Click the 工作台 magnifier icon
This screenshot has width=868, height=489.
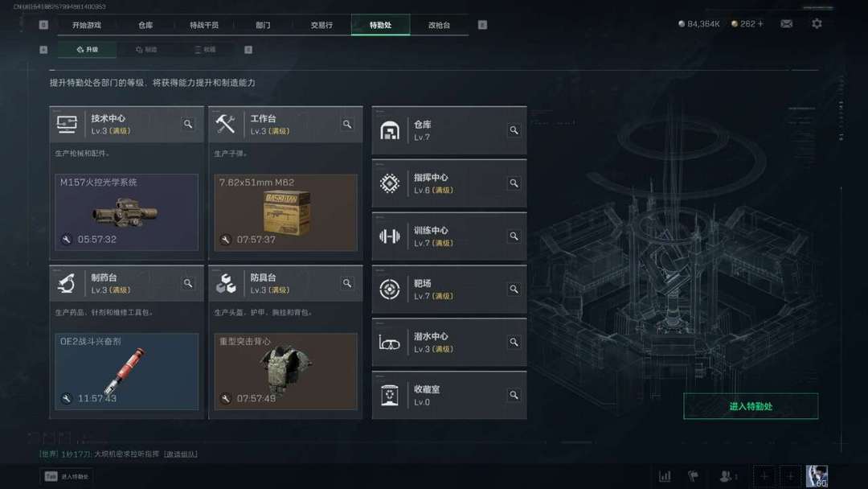pos(347,124)
